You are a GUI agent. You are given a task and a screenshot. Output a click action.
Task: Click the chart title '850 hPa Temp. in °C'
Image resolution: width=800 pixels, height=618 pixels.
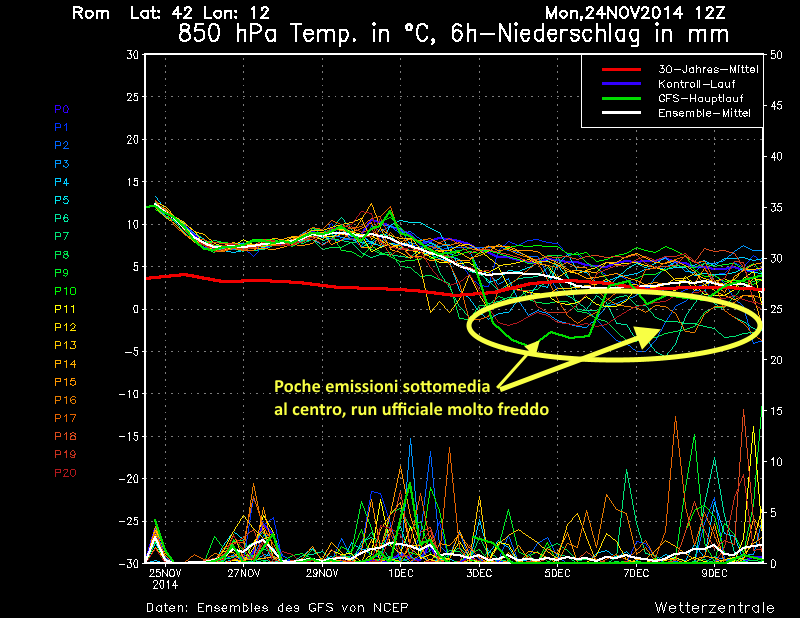[307, 34]
